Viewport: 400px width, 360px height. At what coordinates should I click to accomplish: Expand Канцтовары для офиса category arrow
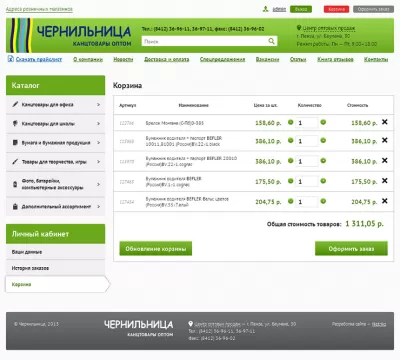(x=98, y=105)
